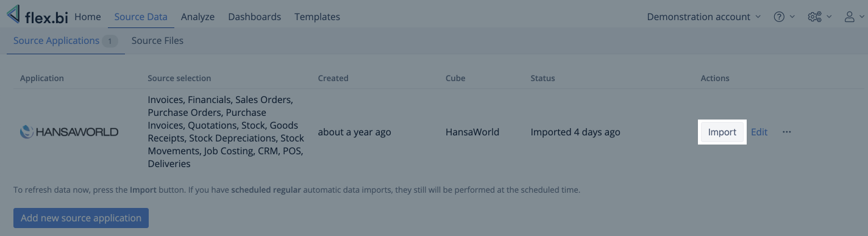Open the user profile icon
Image resolution: width=868 pixels, height=236 pixels.
click(850, 17)
